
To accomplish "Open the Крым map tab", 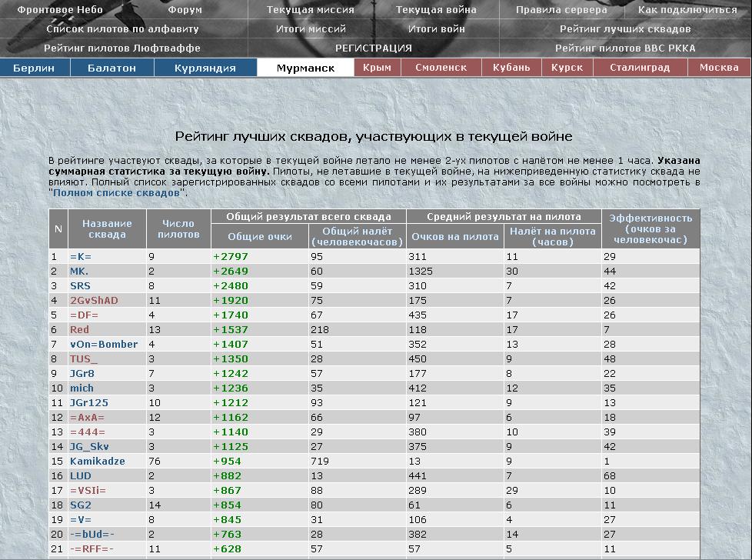I will pos(377,68).
